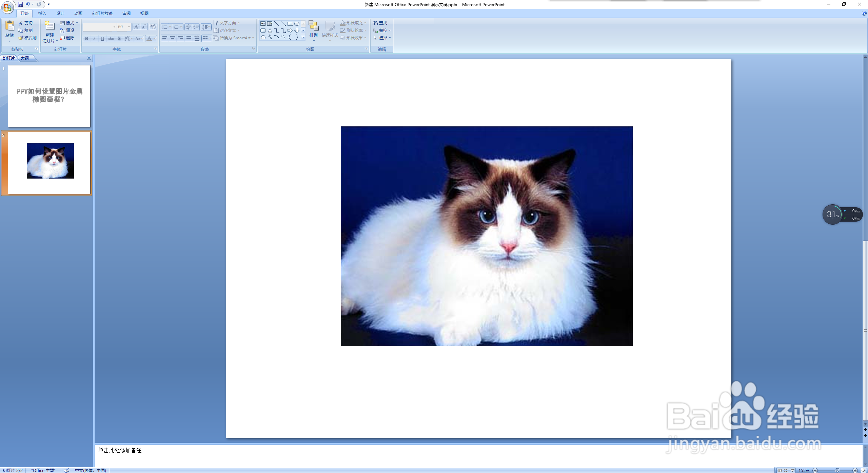868x473 pixels.
Task: Expand the shapes gallery with the More arrow
Action: point(303,37)
